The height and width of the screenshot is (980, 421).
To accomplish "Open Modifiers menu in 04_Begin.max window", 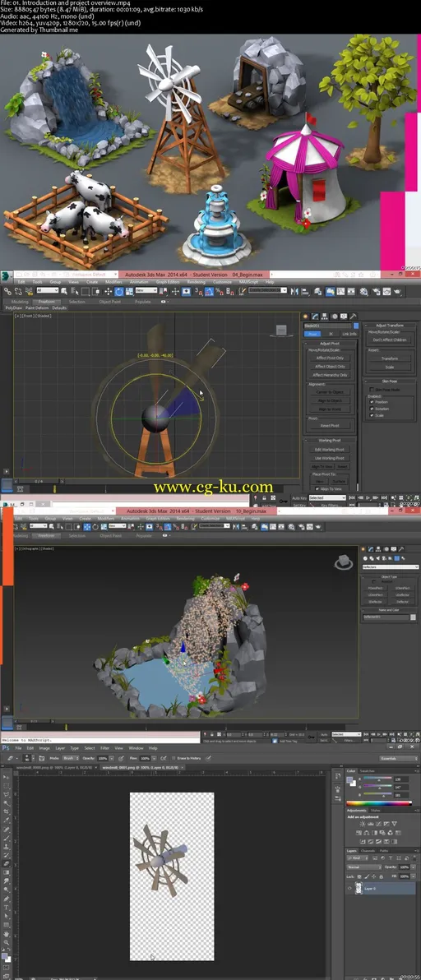I will pyautogui.click(x=113, y=281).
